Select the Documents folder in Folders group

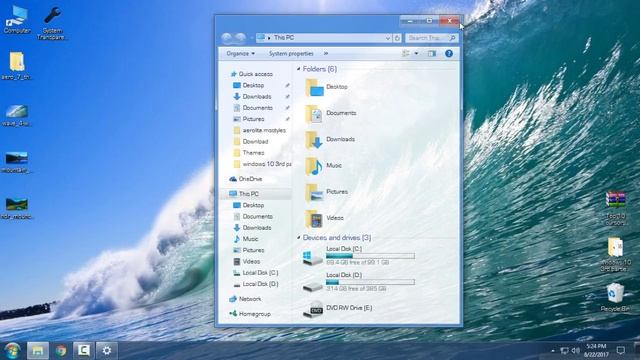pos(330,113)
